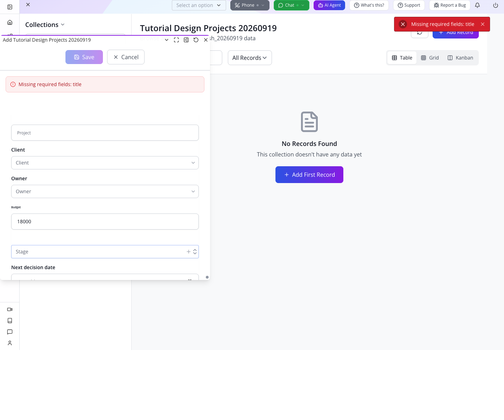Open the message bubble icon in left rail
The height and width of the screenshot is (420, 504).
click(x=10, y=332)
